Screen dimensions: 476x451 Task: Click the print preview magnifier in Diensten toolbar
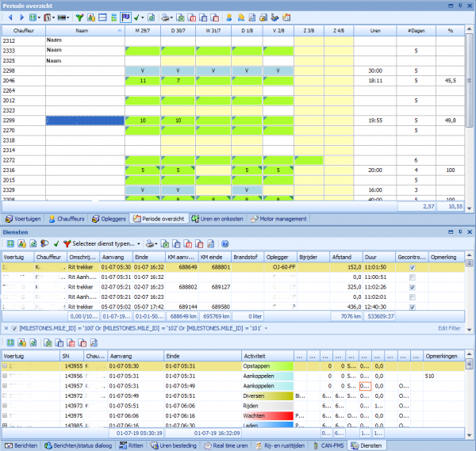[211, 243]
